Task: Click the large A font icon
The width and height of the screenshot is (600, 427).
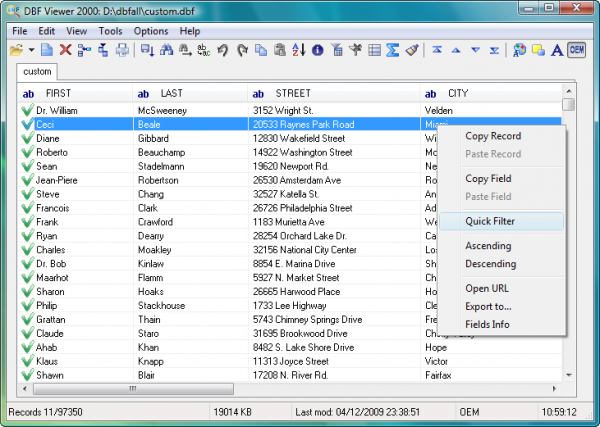Action: [x=557, y=49]
